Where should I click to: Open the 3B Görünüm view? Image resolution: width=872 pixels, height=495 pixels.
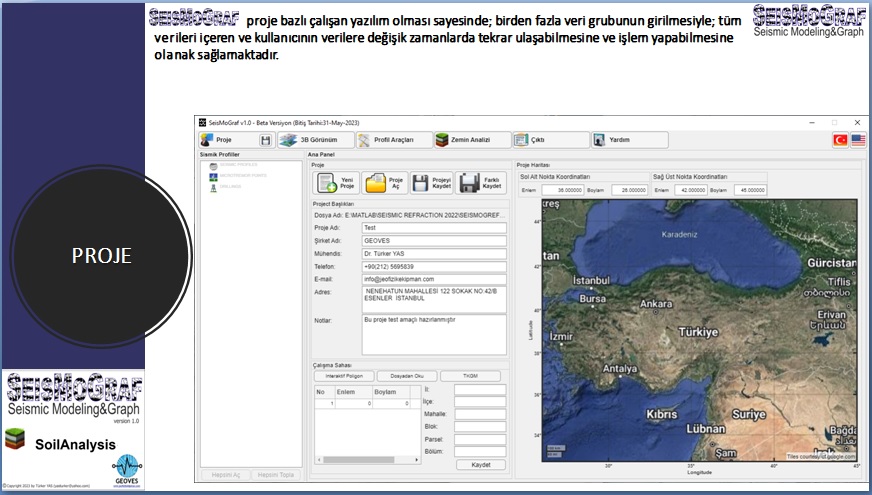click(x=315, y=140)
